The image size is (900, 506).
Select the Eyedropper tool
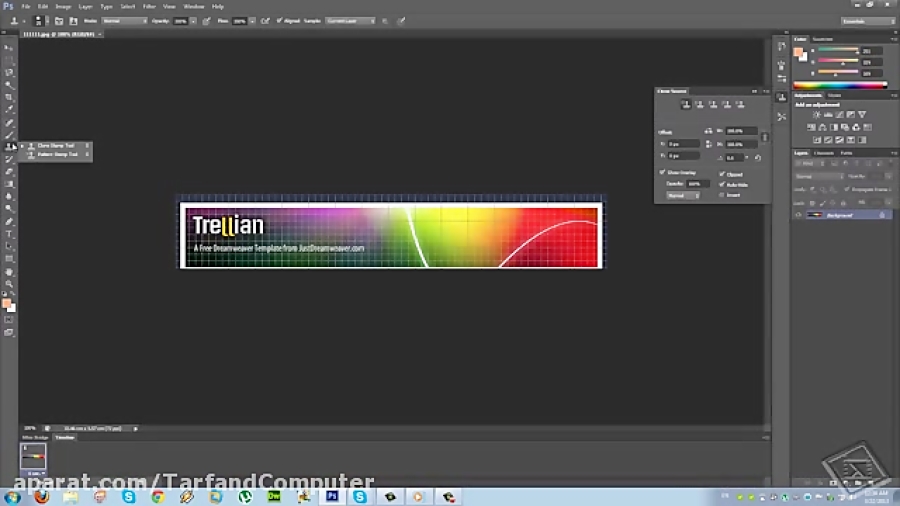9,109
